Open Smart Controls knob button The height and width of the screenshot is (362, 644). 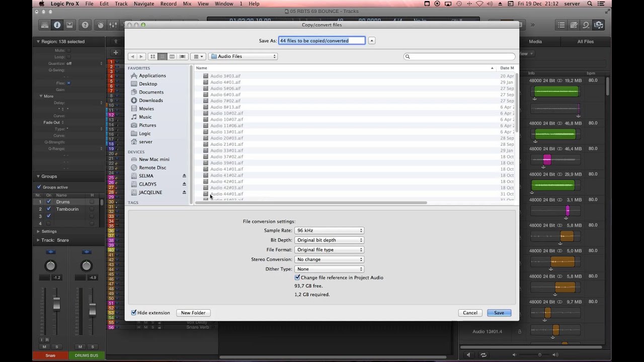(100, 25)
